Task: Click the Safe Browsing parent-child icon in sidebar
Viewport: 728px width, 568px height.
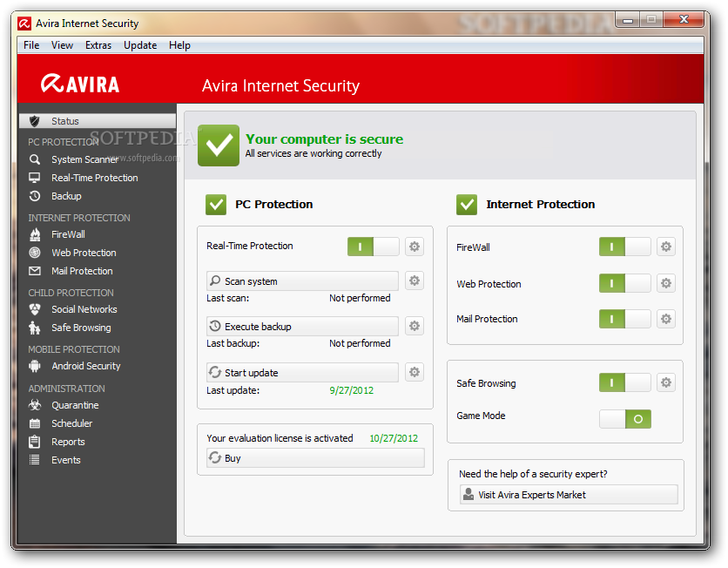Action: click(x=34, y=328)
